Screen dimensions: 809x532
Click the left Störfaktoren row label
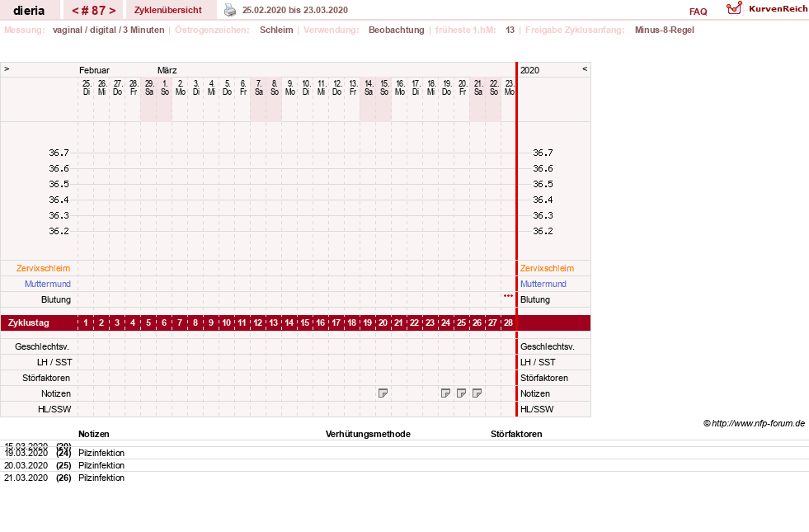point(46,378)
